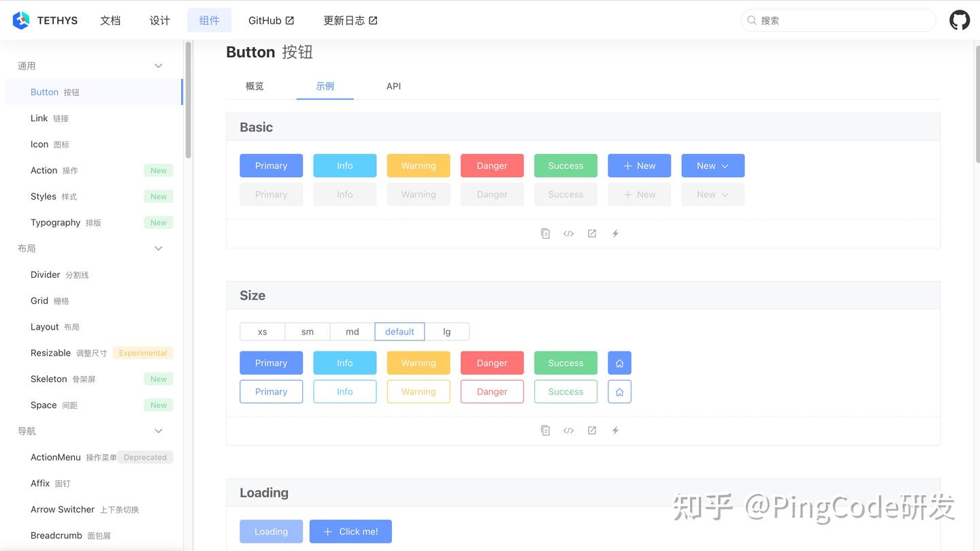The image size is (980, 551).
Task: Collapse the 导航 sidebar section
Action: tap(159, 431)
